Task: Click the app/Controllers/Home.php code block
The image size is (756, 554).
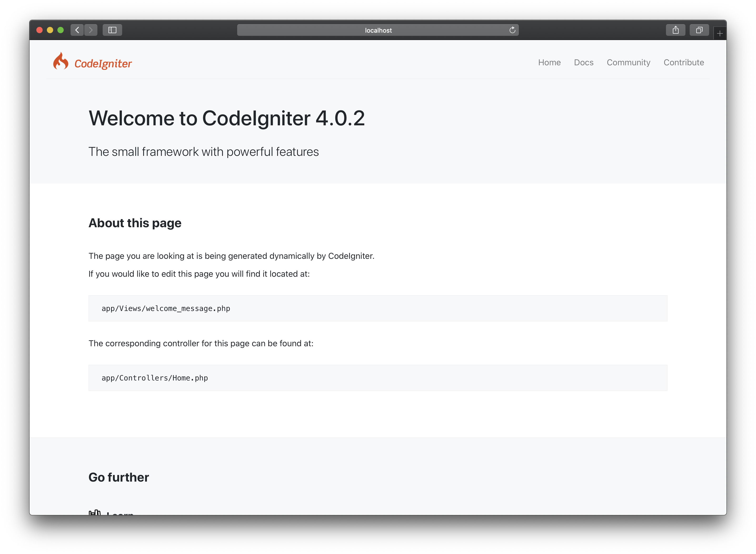Action: click(x=378, y=378)
